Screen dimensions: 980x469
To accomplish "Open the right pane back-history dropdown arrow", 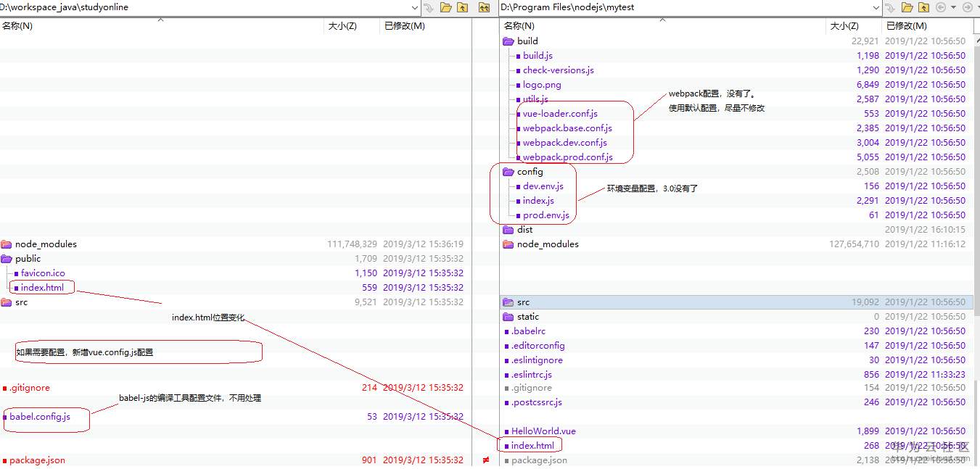I will tap(952, 7).
